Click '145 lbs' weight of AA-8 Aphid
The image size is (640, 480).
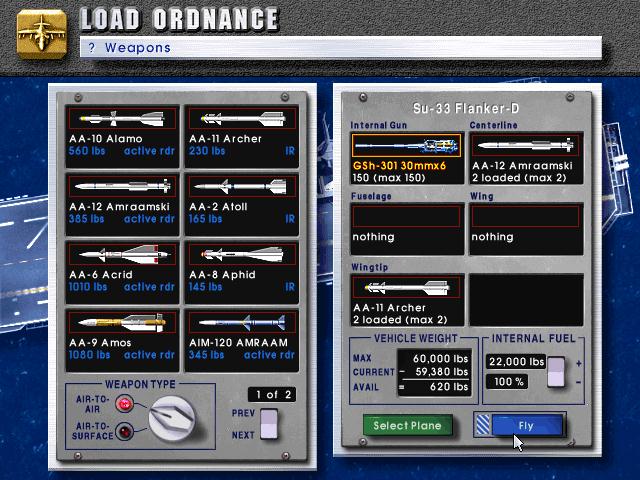coord(205,287)
